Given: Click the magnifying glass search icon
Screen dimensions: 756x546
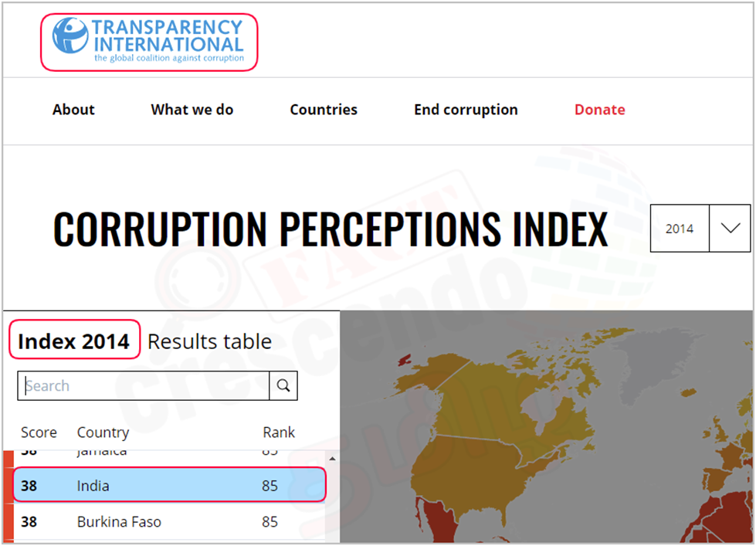Looking at the screenshot, I should tap(283, 385).
